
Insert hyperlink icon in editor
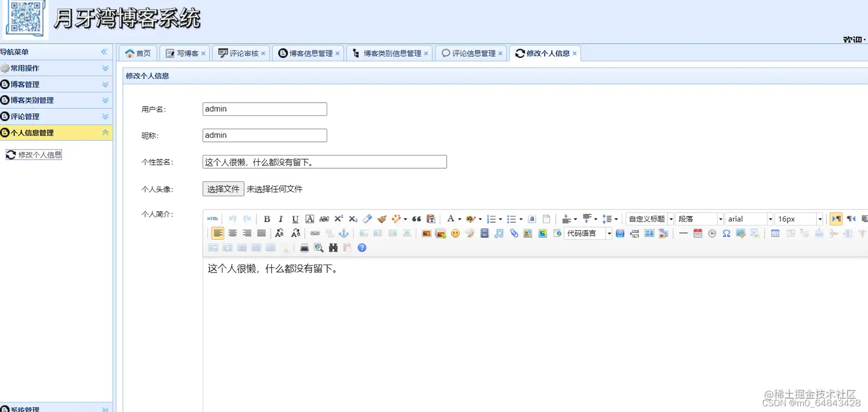[x=315, y=234]
